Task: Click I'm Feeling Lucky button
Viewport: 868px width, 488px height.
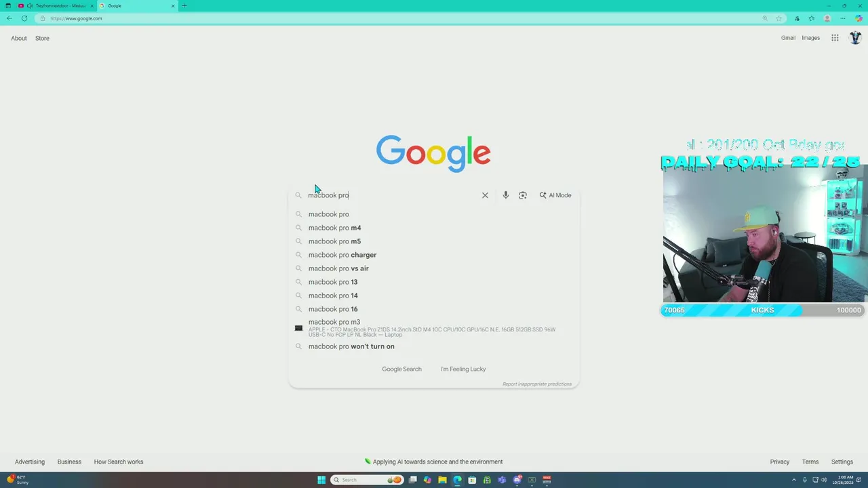Action: pos(463,369)
